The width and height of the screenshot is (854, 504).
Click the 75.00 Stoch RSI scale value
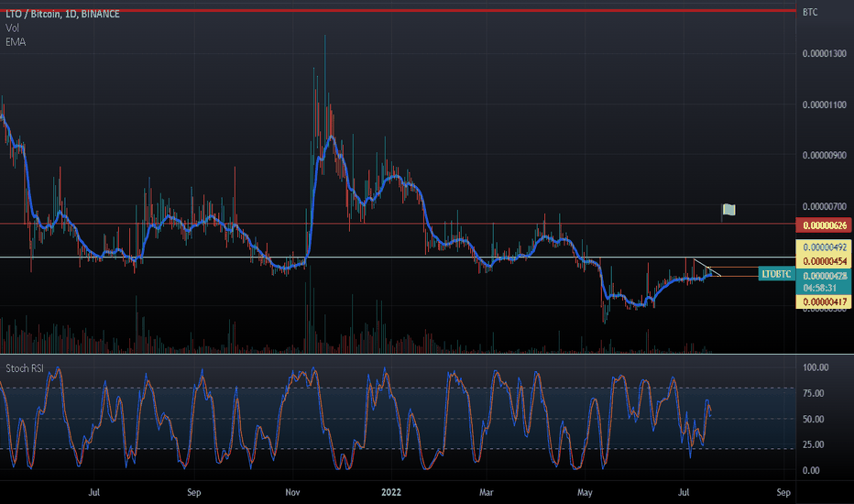coord(813,393)
